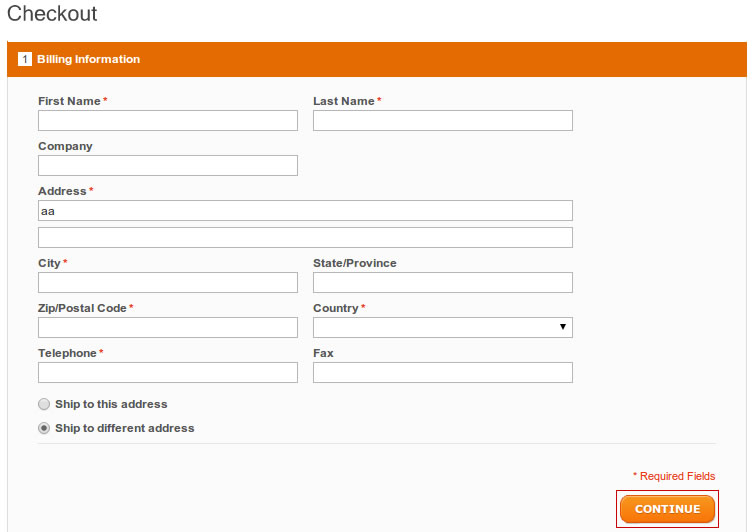Focus the Zip/Postal Code field

[x=168, y=327]
